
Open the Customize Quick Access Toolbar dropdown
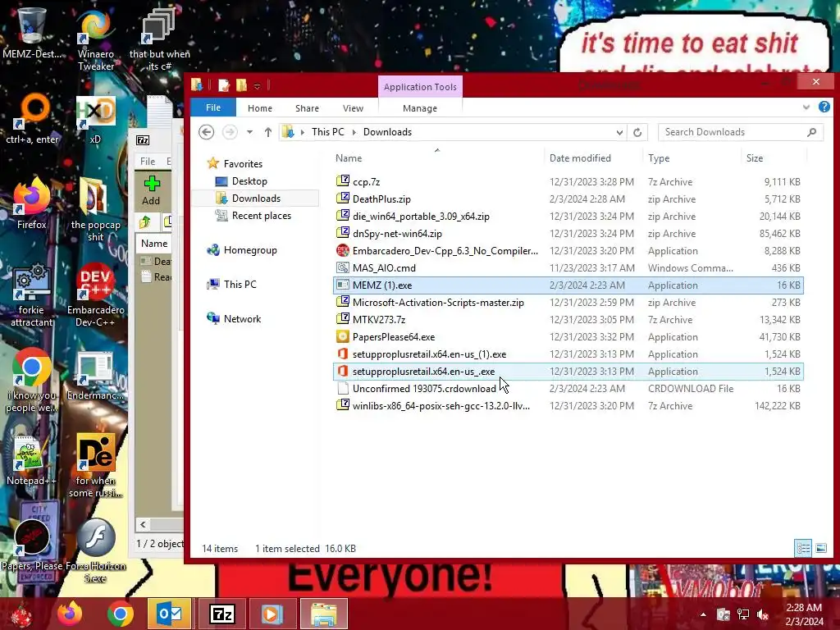(x=257, y=85)
